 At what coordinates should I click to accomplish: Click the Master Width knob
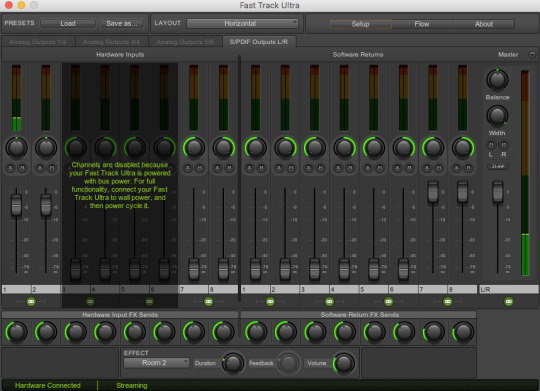coord(497,116)
